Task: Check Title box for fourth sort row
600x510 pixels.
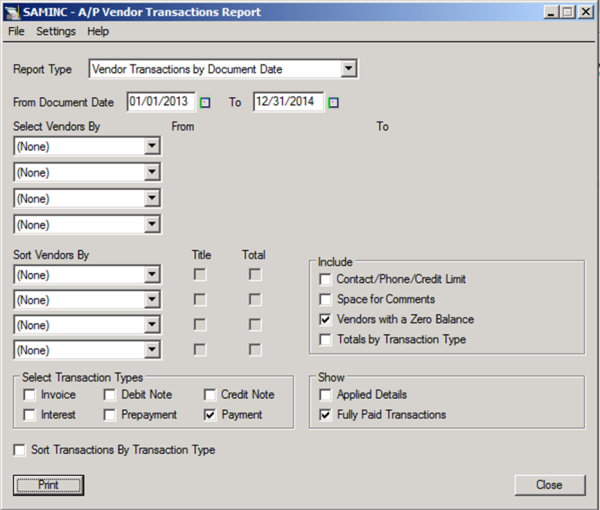Action: (x=200, y=350)
